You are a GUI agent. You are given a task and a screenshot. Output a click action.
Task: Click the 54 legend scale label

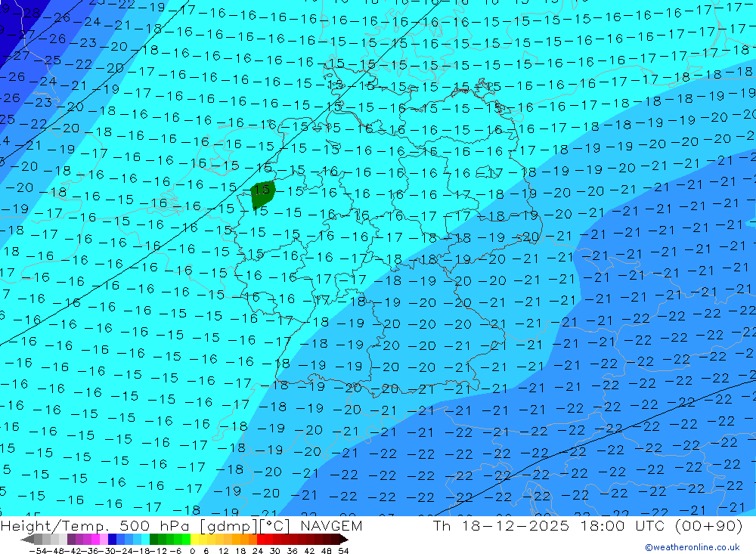(x=343, y=551)
